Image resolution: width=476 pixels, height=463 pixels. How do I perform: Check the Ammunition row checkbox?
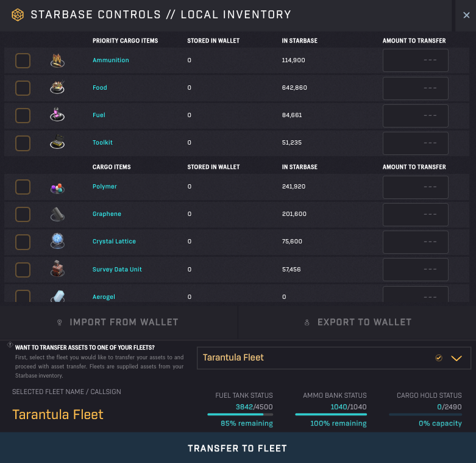(23, 60)
